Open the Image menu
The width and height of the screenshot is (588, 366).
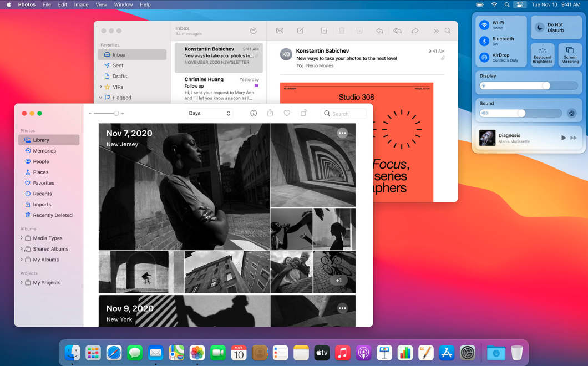[81, 4]
